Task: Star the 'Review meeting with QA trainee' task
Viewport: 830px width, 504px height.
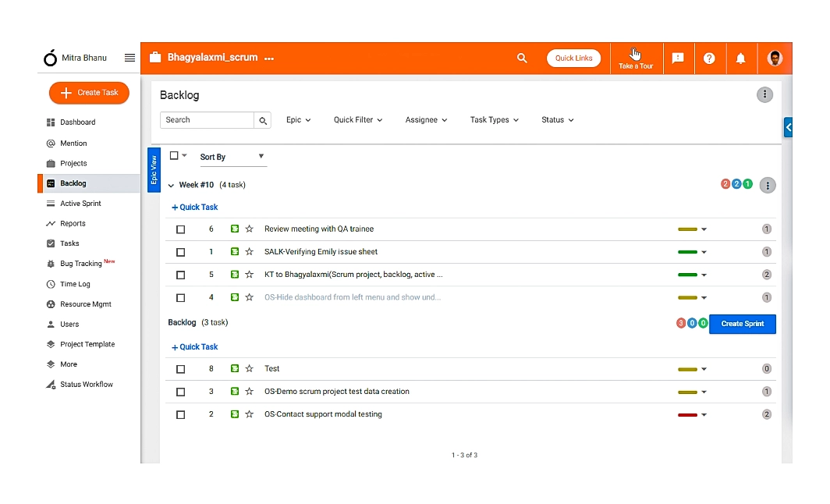Action: (250, 229)
